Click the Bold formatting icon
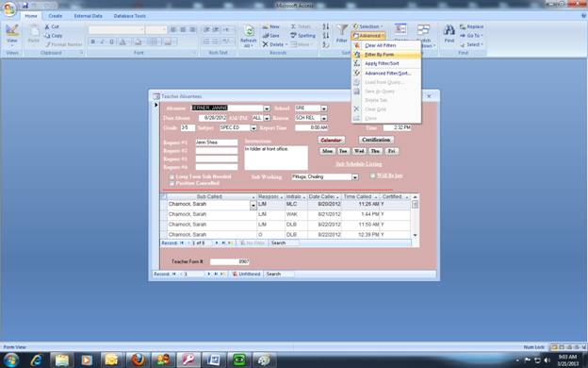588x368 pixels. click(93, 42)
